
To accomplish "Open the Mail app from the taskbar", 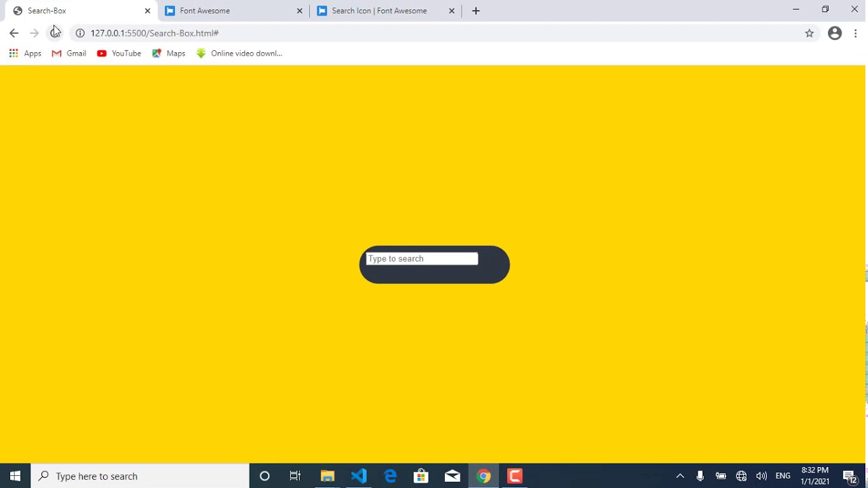I will click(x=452, y=476).
